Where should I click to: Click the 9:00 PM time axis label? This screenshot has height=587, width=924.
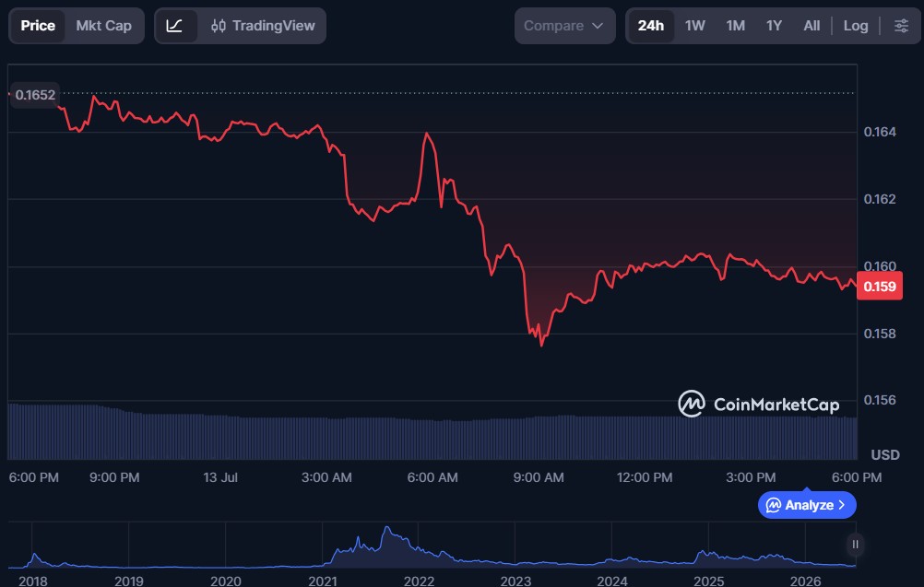pyautogui.click(x=114, y=477)
